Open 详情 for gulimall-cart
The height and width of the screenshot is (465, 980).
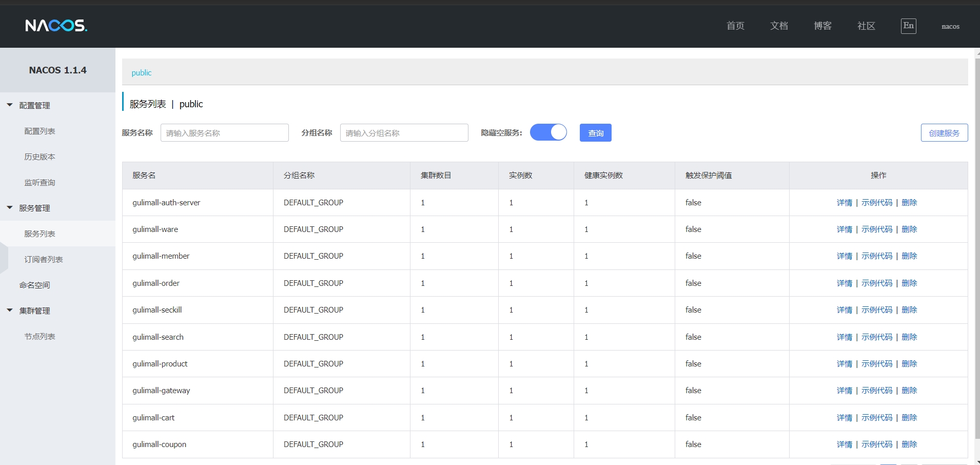[845, 418]
